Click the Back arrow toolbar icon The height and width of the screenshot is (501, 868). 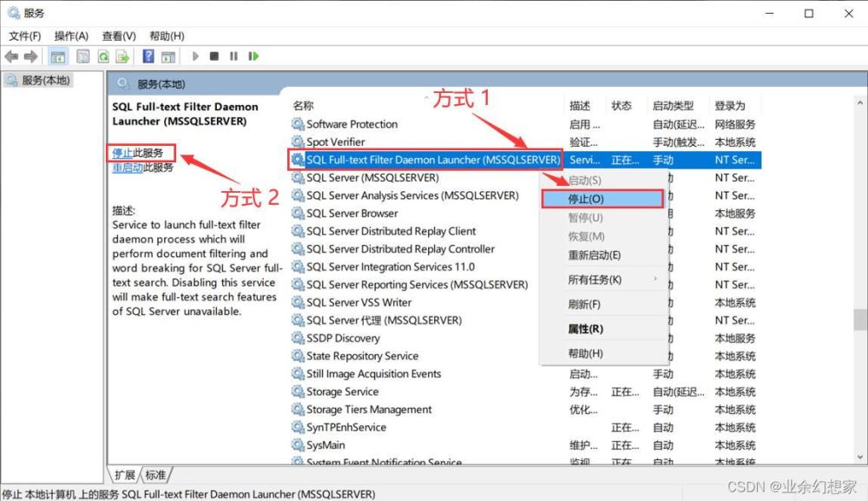11,56
